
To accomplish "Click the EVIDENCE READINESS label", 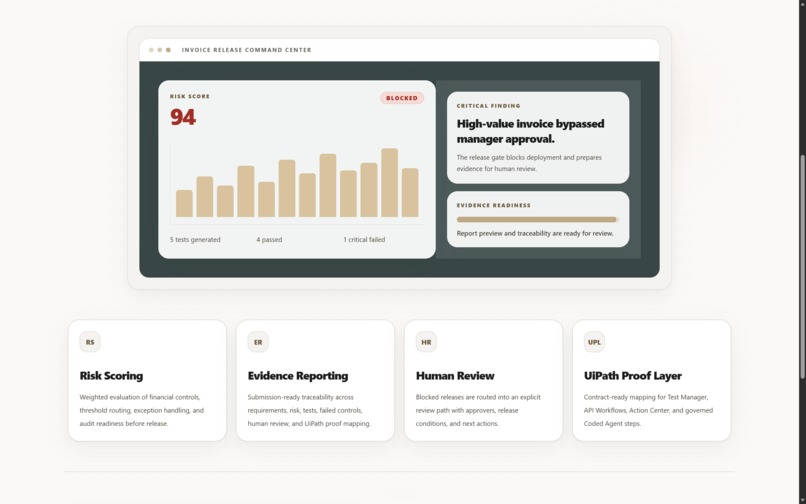I will click(x=493, y=205).
